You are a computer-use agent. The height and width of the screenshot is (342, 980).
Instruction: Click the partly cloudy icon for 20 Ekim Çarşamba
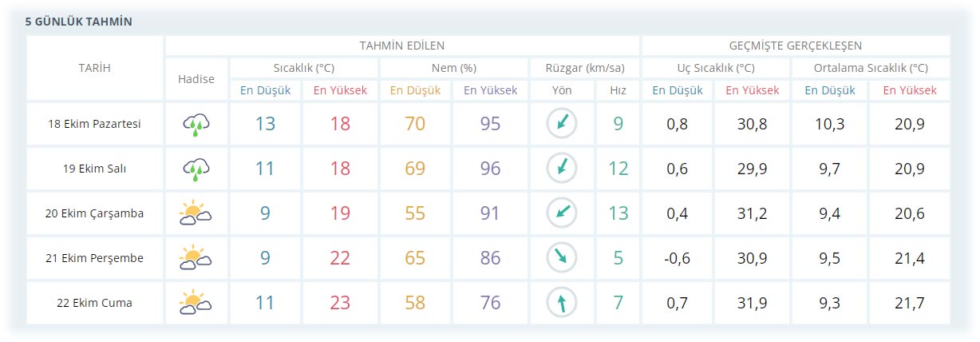196,213
